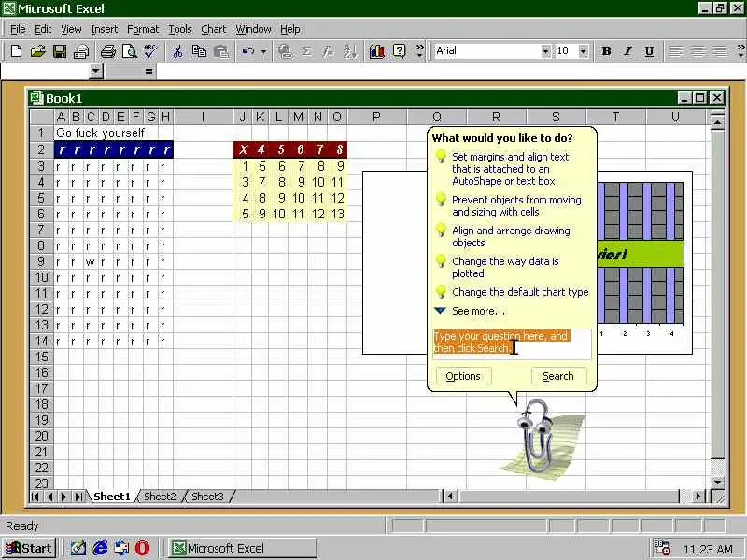The height and width of the screenshot is (560, 747).
Task: Click the Microsoft Excel Help question icon
Action: (x=400, y=51)
